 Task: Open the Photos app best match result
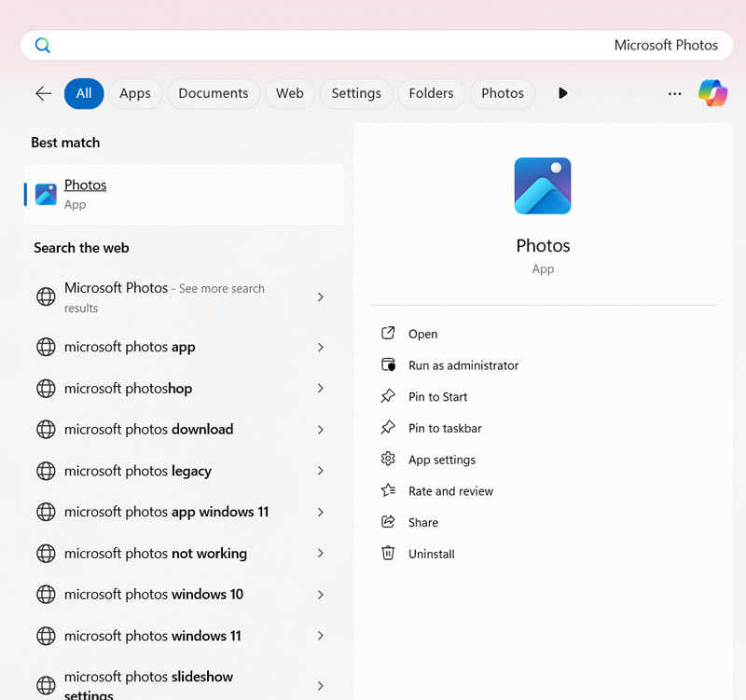pos(184,195)
